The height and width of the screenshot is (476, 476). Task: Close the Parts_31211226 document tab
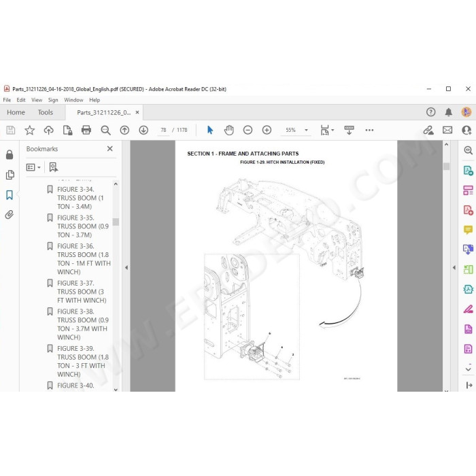137,112
